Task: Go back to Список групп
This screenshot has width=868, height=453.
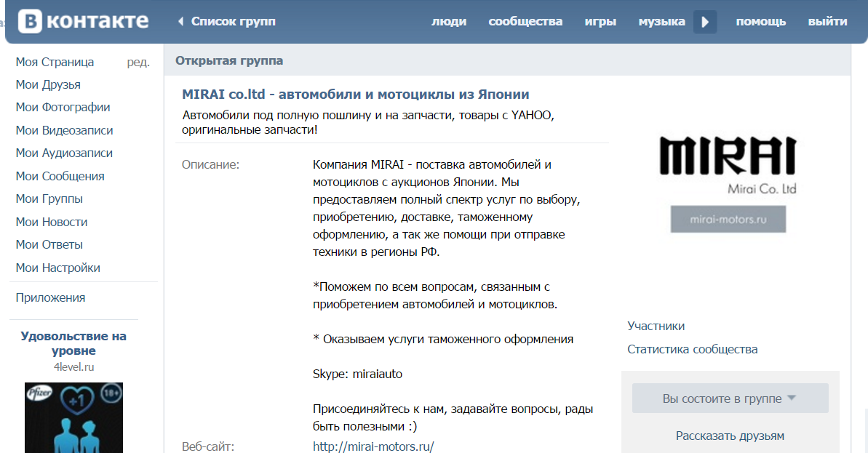Action: point(226,22)
